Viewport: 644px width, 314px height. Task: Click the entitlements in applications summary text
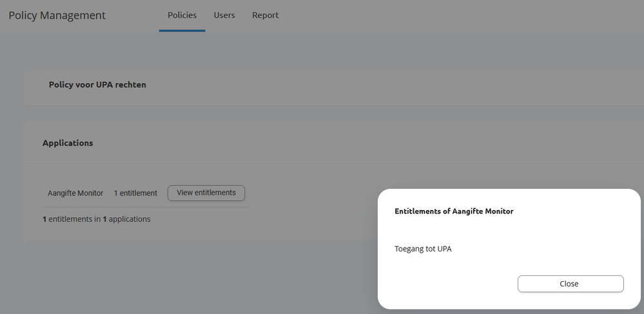pyautogui.click(x=96, y=219)
